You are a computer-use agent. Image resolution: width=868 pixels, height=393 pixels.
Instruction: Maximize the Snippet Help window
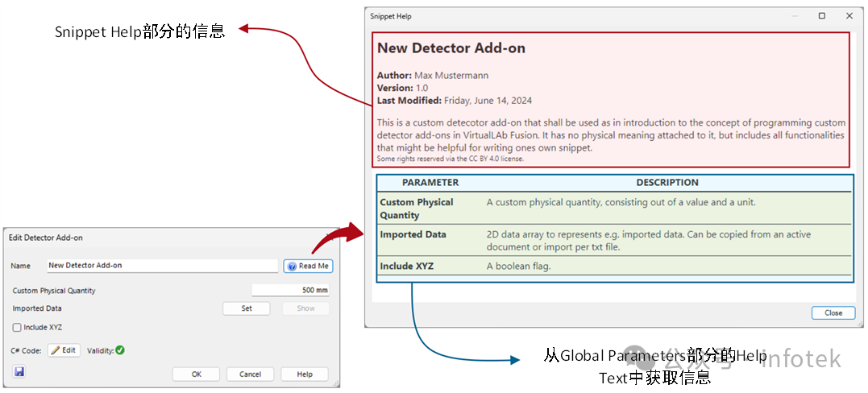pos(822,16)
